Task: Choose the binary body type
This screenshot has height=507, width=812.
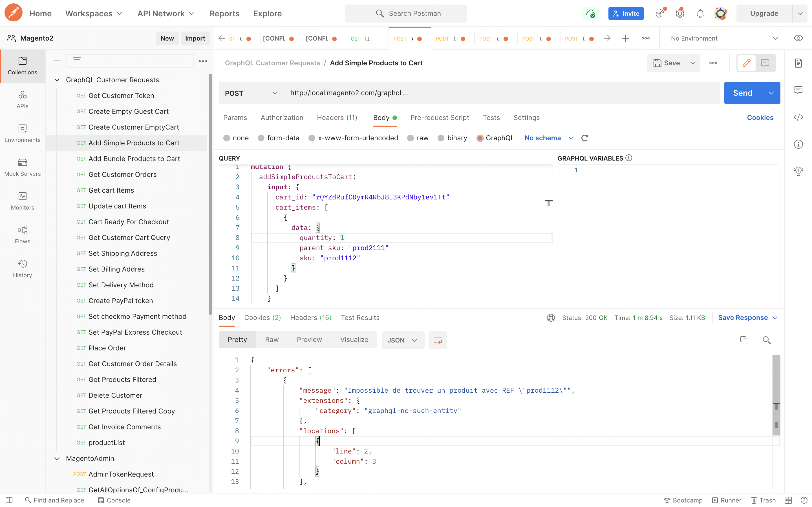Action: pos(441,138)
